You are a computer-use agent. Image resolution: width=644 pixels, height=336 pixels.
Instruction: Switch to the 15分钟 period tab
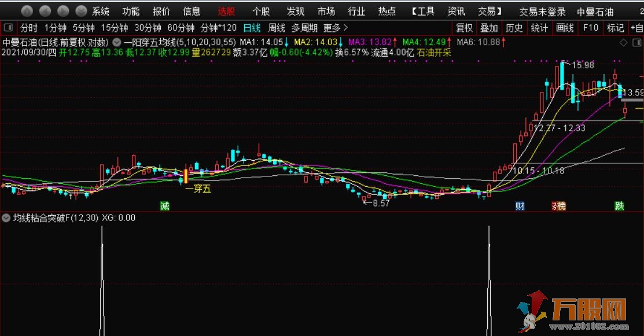114,28
